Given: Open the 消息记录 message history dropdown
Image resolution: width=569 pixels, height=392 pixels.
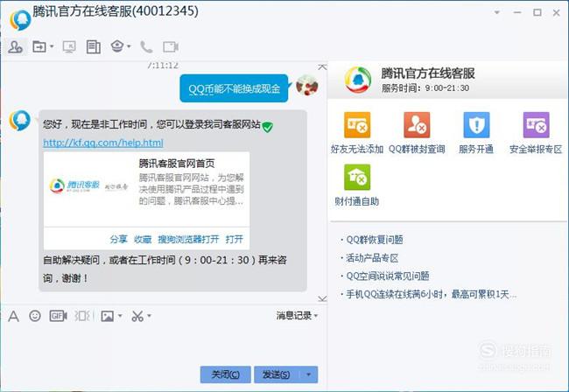Looking at the screenshot, I should 297,316.
